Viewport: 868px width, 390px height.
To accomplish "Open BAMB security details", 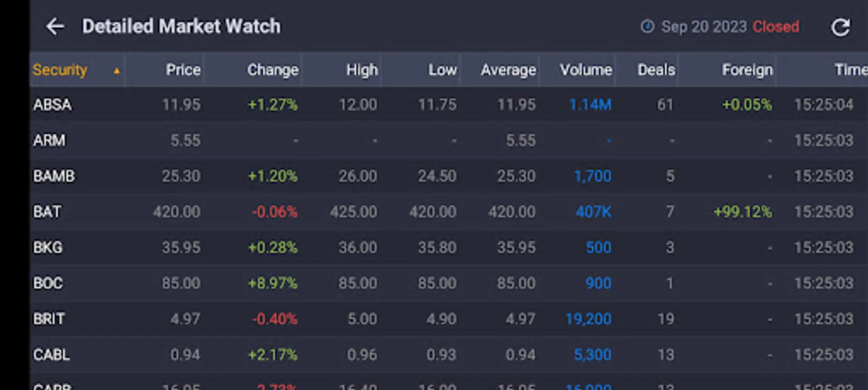I will click(54, 176).
